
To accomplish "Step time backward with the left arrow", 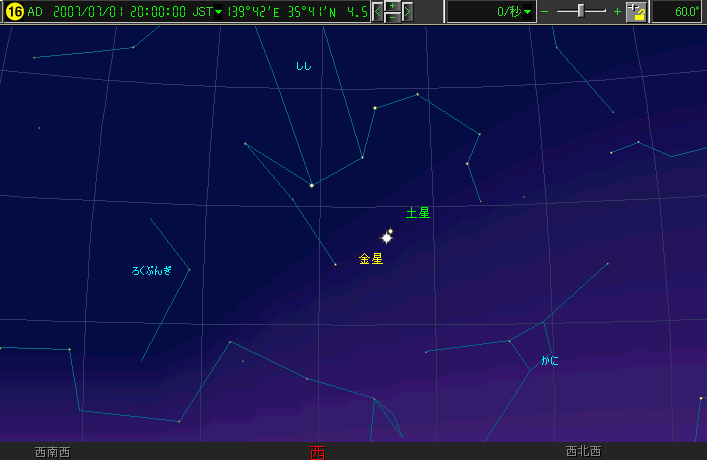I will (x=378, y=12).
